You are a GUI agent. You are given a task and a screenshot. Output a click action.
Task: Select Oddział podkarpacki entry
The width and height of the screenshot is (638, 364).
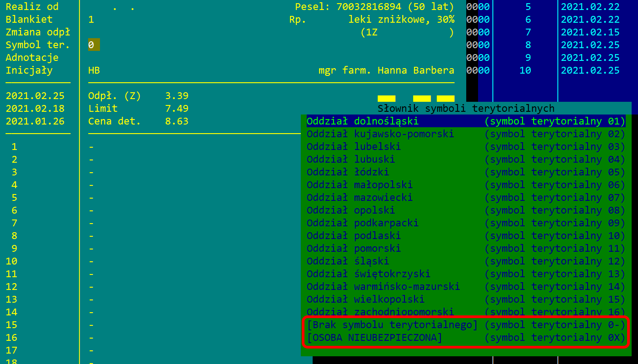tap(466, 223)
